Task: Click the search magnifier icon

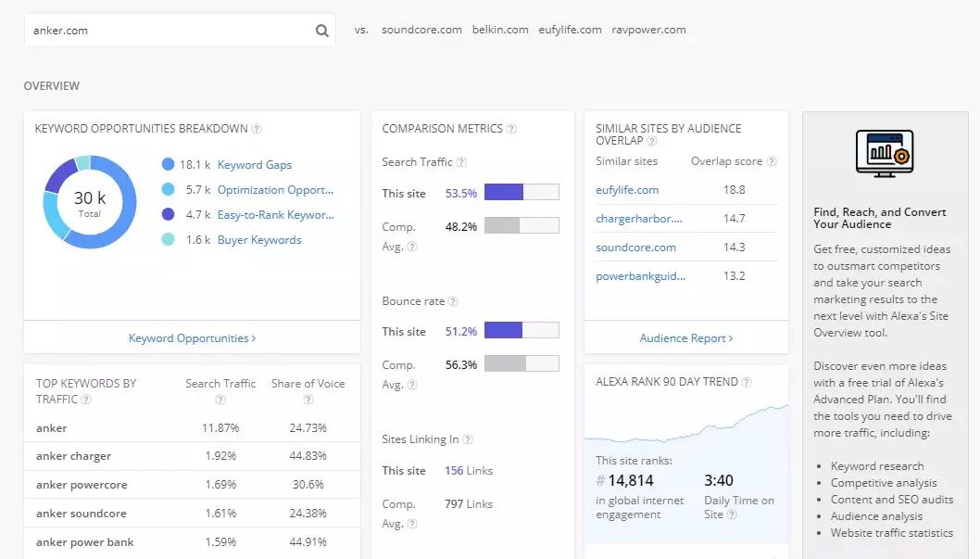Action: 321,31
